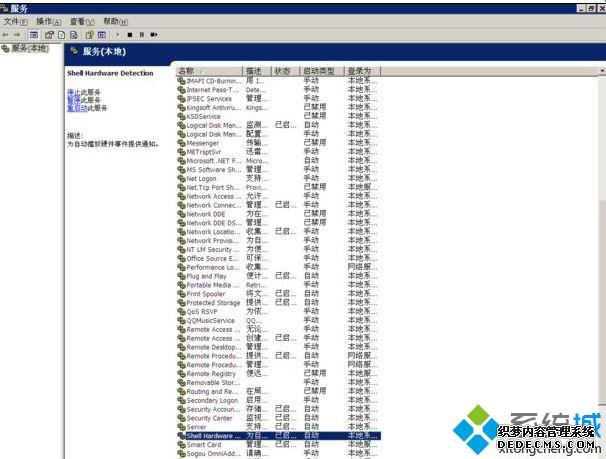Click the Pause Service toolbar icon
This screenshot has width=606, height=459.
(142, 35)
